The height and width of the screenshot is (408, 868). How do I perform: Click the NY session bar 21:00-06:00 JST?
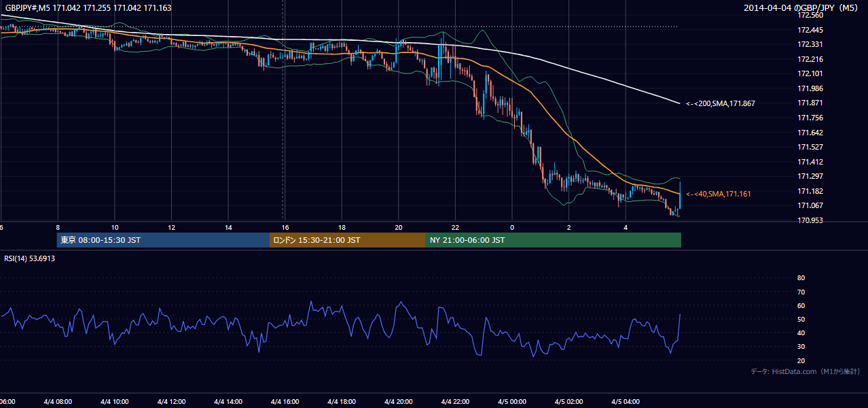[x=554, y=240]
